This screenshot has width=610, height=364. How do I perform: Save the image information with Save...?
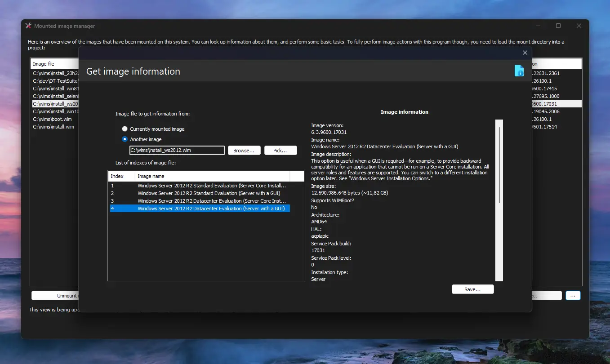[x=472, y=289]
